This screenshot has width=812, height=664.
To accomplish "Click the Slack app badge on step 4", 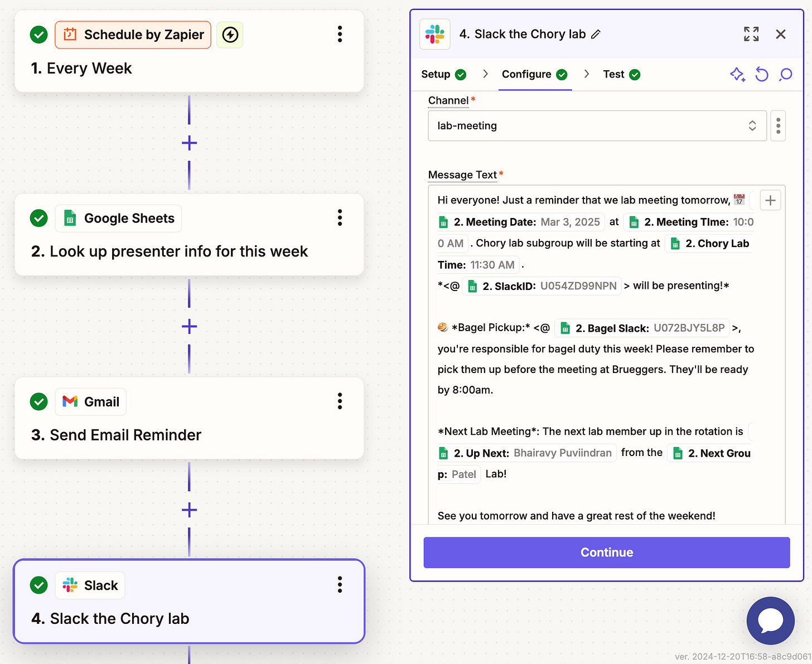I will coord(90,585).
